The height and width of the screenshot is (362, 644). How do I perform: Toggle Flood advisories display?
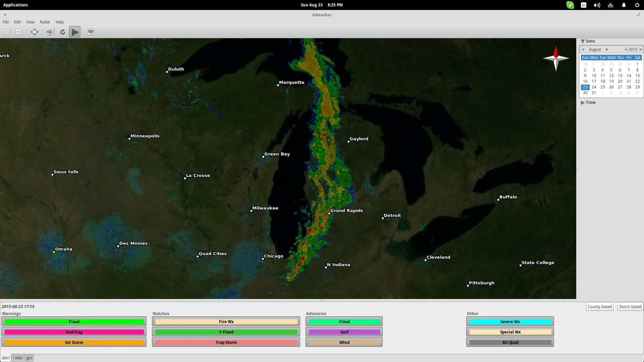click(x=344, y=322)
